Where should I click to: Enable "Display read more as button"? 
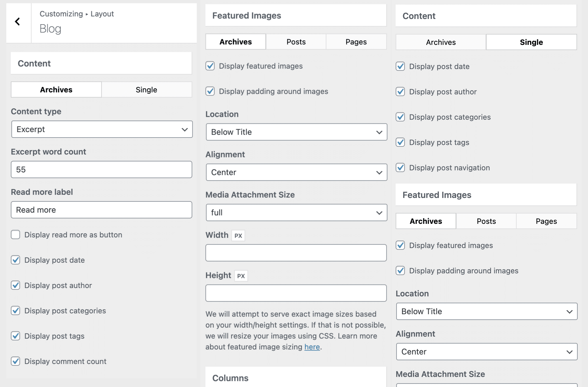coord(15,235)
